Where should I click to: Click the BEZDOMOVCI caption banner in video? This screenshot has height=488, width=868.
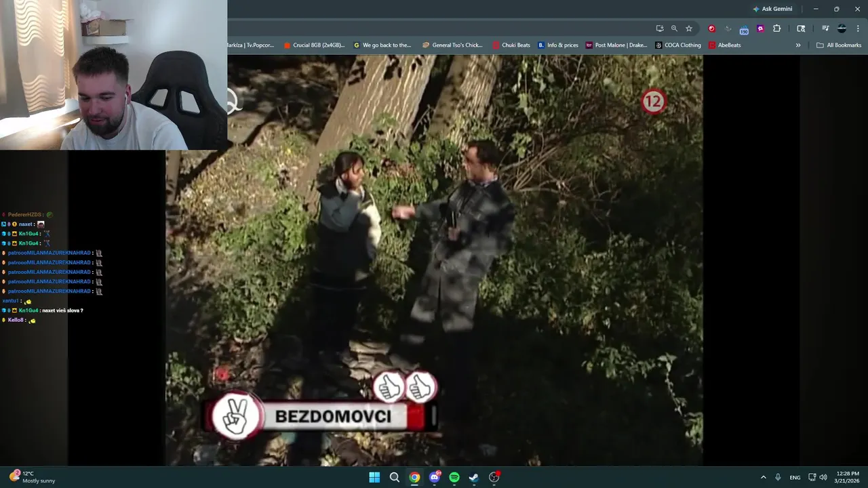[321, 416]
